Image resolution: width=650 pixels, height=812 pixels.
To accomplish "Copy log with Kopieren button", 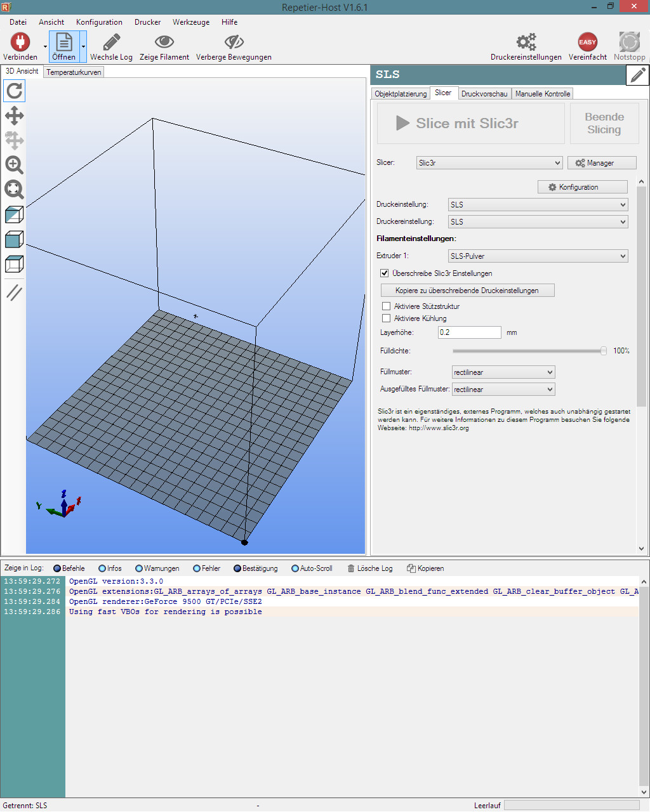I will [x=425, y=568].
